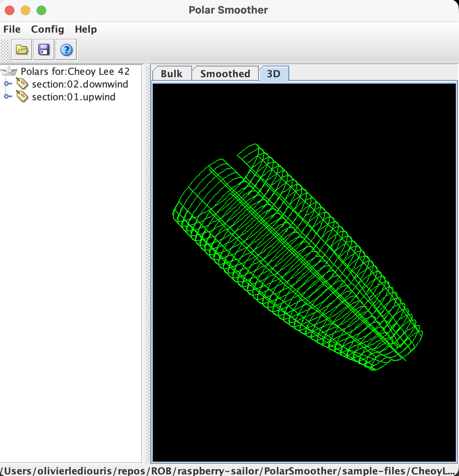Select the section:01.upwind label in tree

[74, 97]
